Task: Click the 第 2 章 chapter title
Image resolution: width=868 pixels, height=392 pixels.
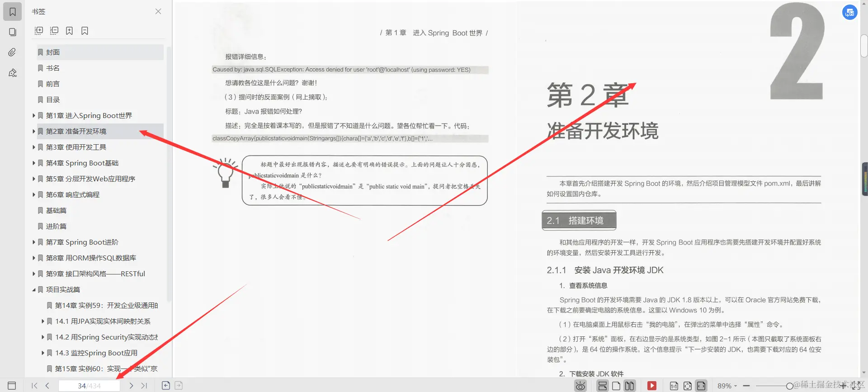Action: pos(588,95)
